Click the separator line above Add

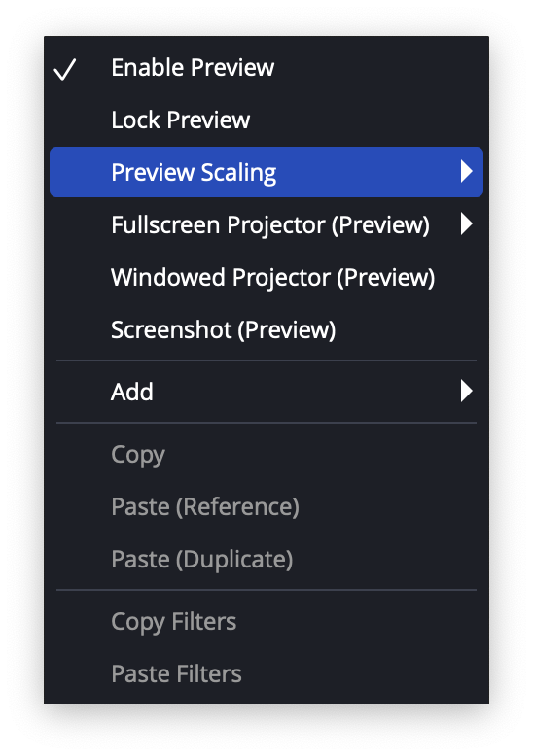pos(266,361)
